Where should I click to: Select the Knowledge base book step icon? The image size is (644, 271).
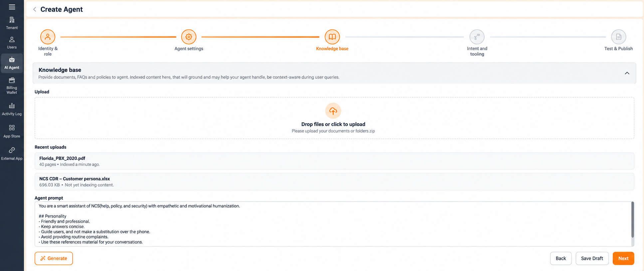pyautogui.click(x=332, y=37)
